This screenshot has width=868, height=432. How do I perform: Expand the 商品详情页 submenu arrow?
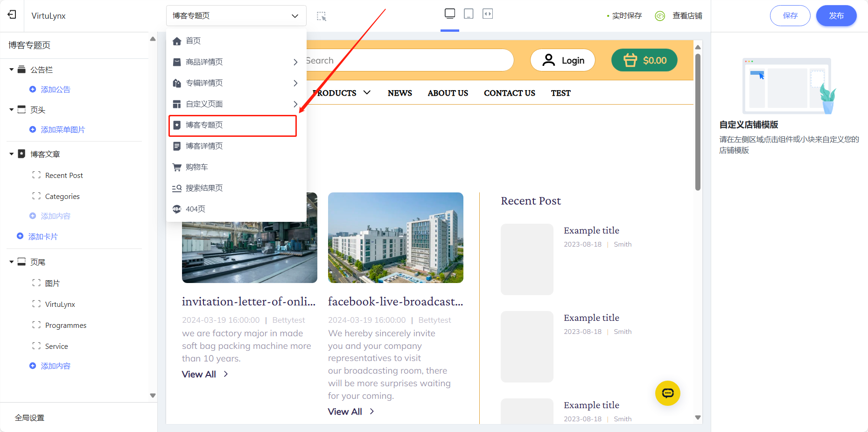(295, 62)
